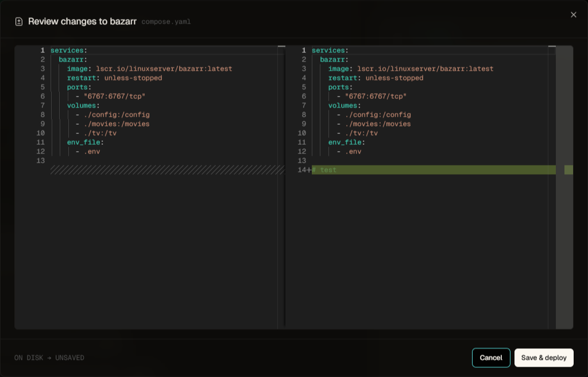Click image line in right pane

point(411,69)
